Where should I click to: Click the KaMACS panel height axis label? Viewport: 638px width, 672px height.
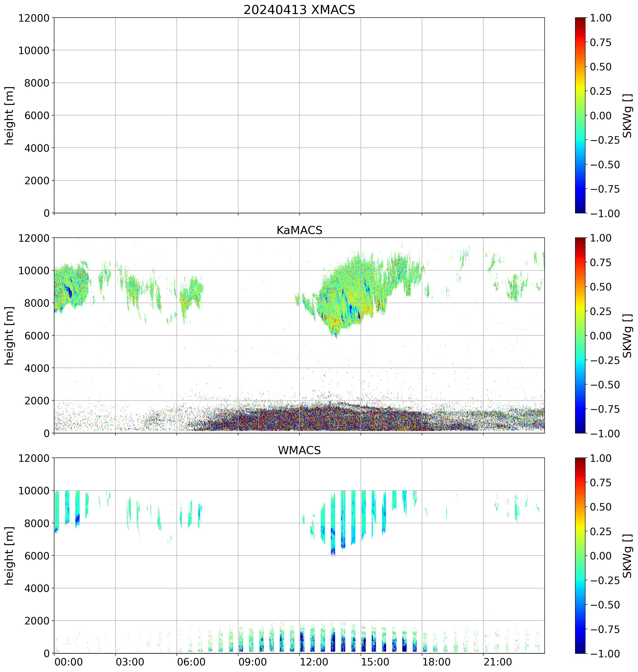[x=9, y=336]
